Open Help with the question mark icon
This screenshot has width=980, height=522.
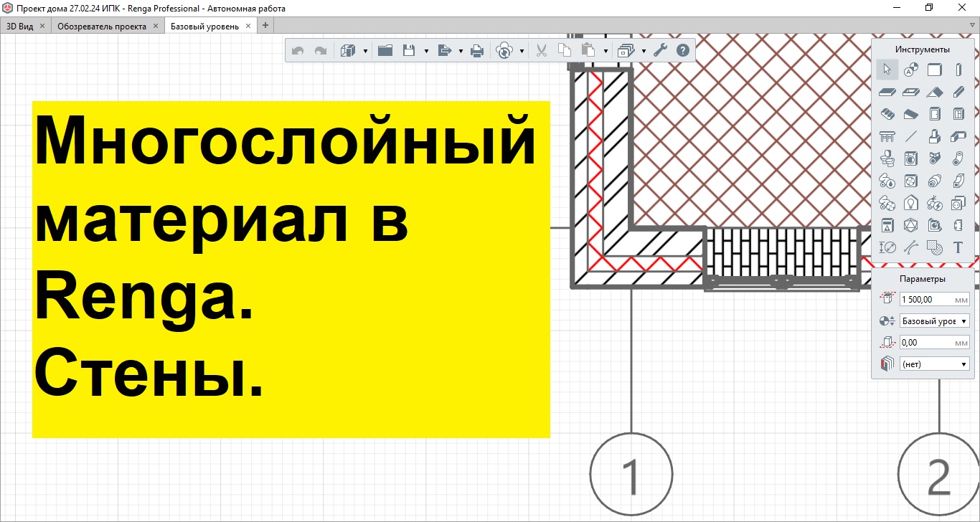pyautogui.click(x=683, y=50)
